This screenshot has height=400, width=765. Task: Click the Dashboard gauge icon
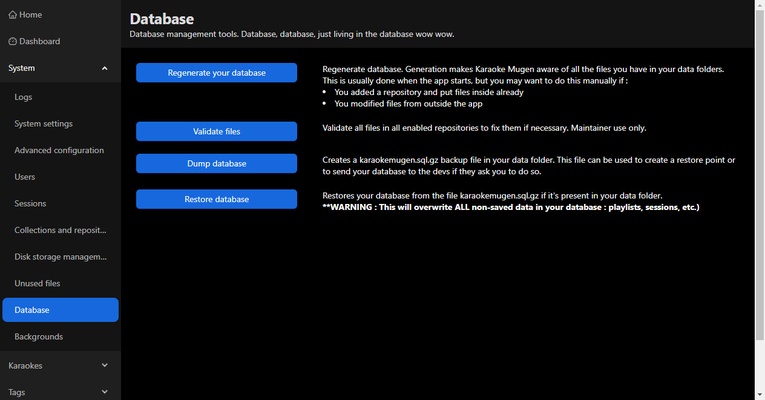[13, 41]
